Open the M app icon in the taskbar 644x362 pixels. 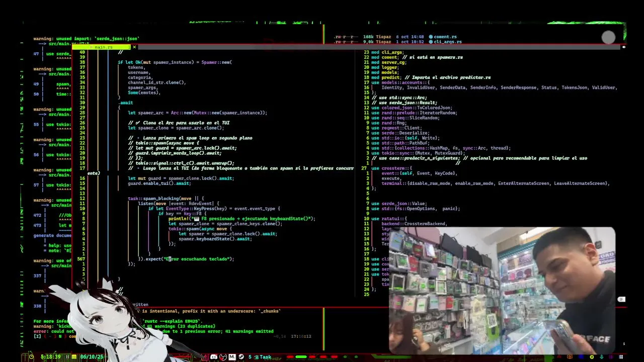point(232,357)
